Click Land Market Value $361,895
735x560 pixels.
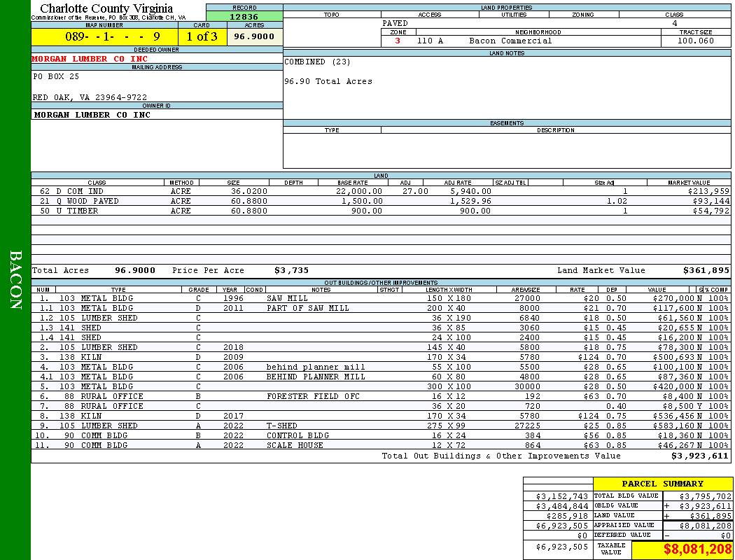(x=706, y=270)
